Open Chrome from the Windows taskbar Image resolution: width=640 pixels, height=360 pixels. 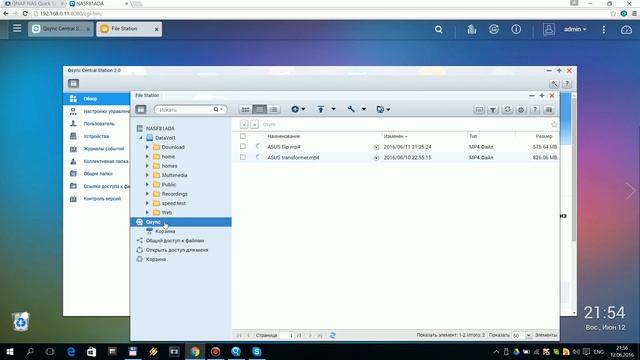click(x=195, y=351)
